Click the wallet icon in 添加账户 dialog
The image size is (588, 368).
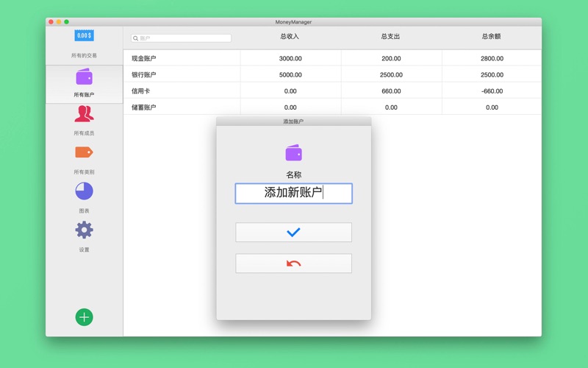(x=293, y=153)
